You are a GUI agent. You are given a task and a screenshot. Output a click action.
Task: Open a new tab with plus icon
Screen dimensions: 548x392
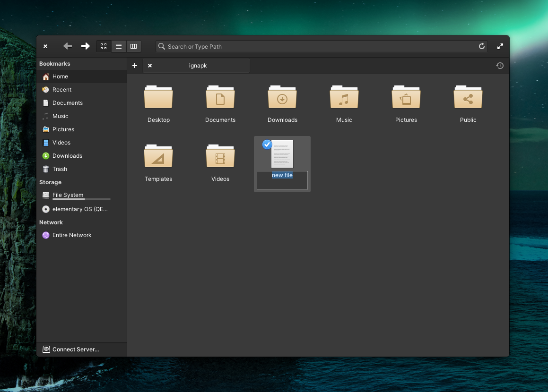134,66
